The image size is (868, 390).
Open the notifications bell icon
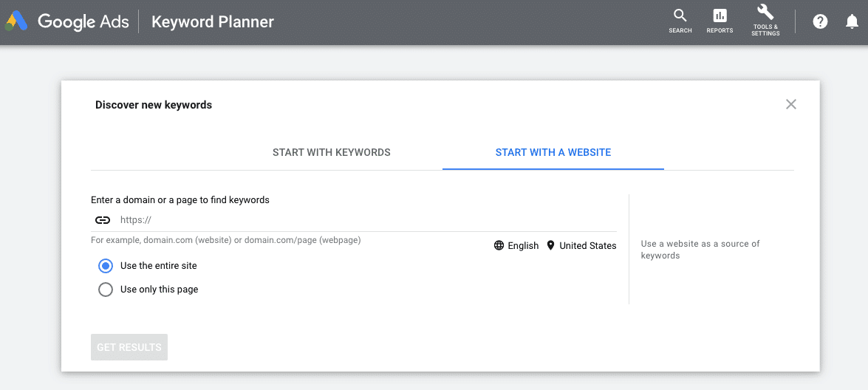pos(852,21)
